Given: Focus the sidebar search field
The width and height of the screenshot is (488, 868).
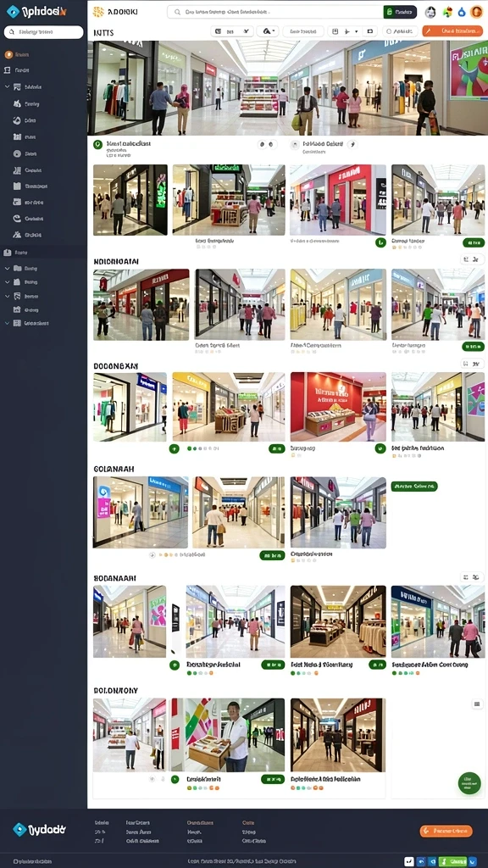Looking at the screenshot, I should [44, 32].
